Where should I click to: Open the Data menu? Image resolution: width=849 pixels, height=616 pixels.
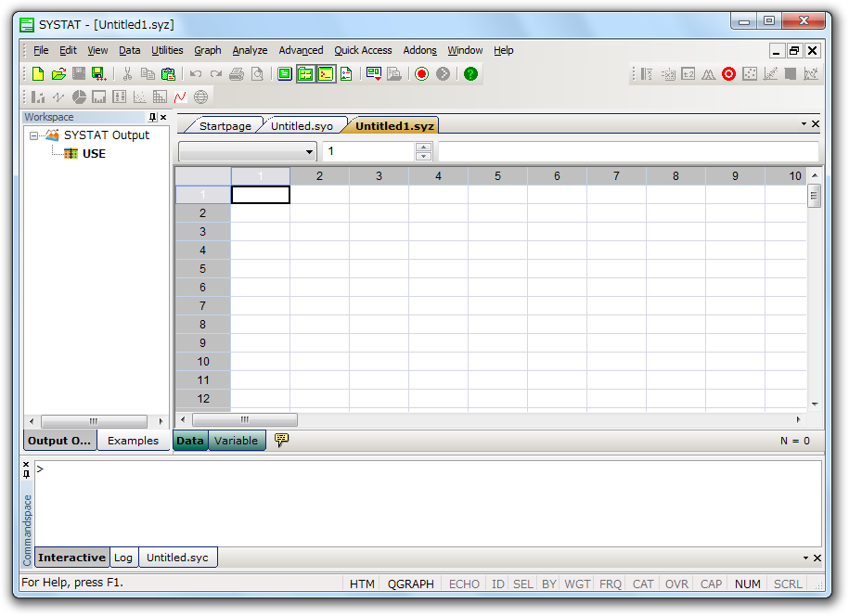pos(129,50)
